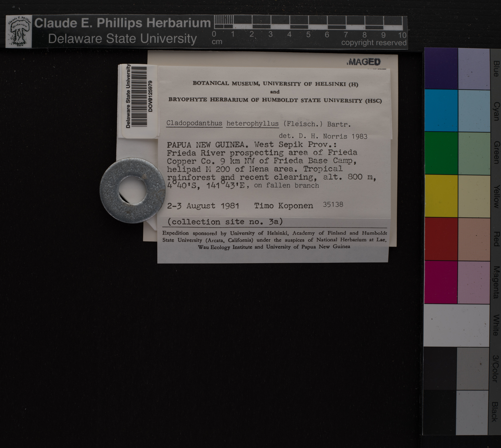This screenshot has height=448, width=501.
Task: Select the white color patch
Action: point(456,325)
